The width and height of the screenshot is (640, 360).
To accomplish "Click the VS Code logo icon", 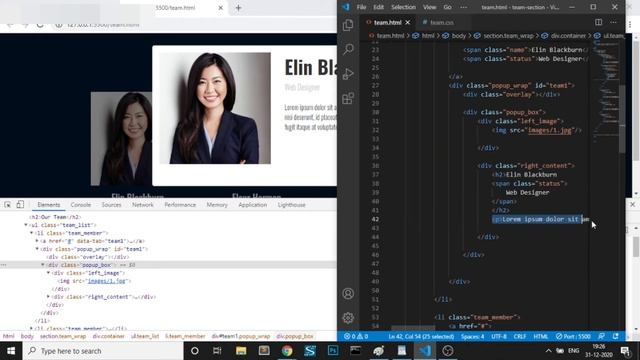I will tap(346, 7).
